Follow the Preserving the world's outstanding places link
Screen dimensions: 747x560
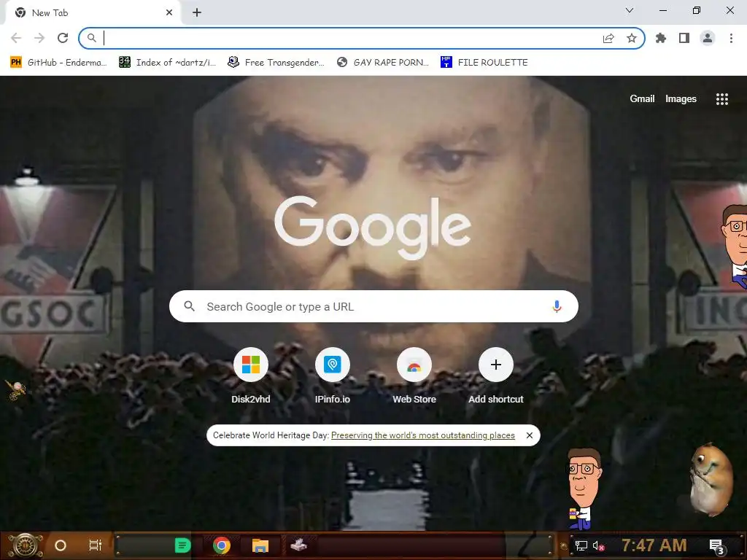[x=423, y=435]
